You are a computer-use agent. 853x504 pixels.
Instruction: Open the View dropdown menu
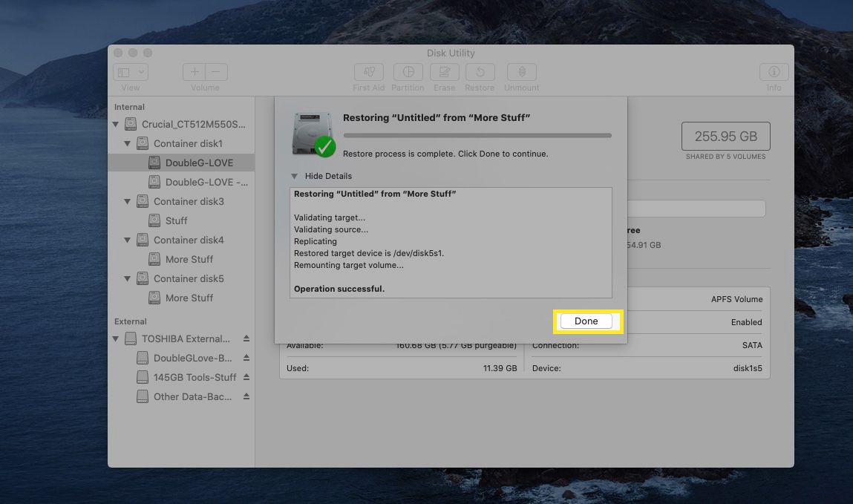[131, 72]
